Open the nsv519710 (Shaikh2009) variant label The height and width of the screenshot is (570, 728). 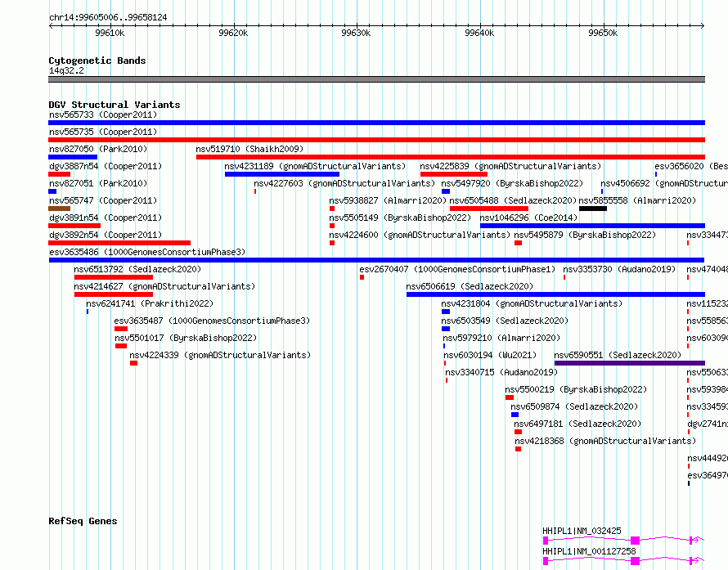pyautogui.click(x=249, y=149)
